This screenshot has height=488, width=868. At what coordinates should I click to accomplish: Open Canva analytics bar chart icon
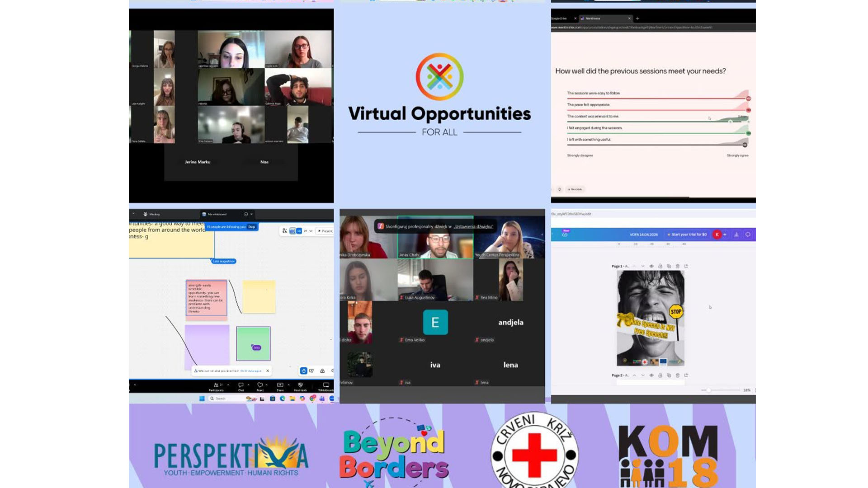736,235
